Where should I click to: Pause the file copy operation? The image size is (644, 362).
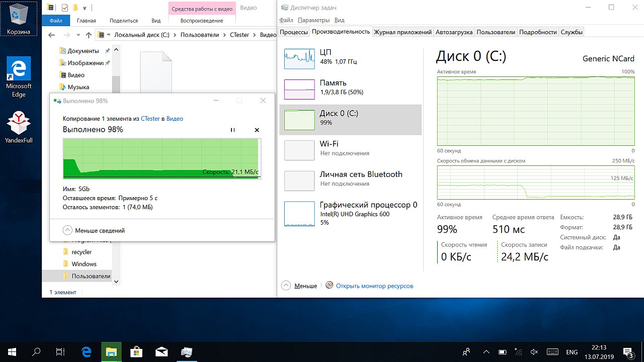pos(232,130)
